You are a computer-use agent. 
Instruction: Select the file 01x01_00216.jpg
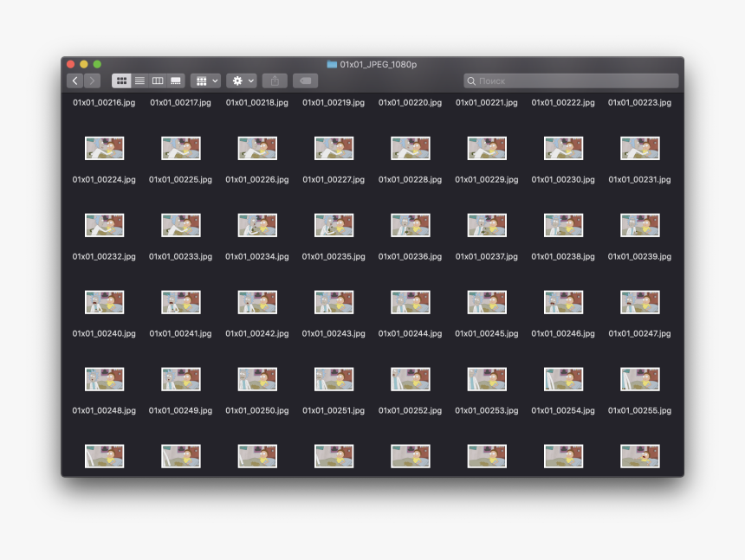pos(102,102)
